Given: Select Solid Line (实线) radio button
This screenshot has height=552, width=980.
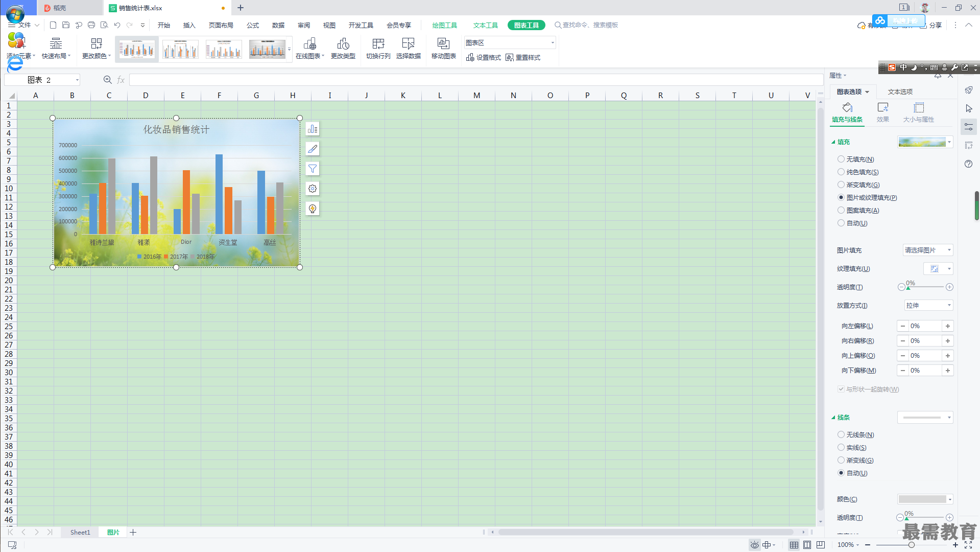Looking at the screenshot, I should pyautogui.click(x=841, y=448).
